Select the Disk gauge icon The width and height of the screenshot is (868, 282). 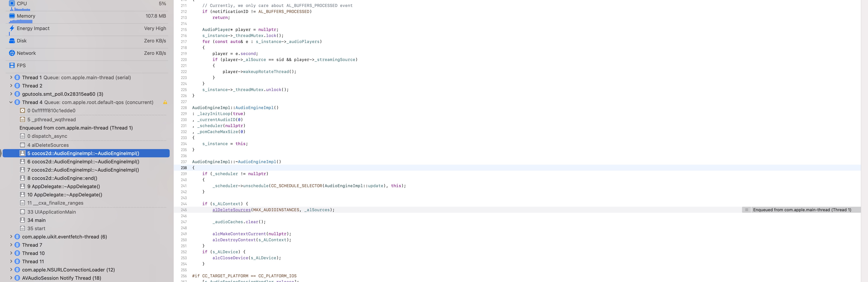(12, 41)
